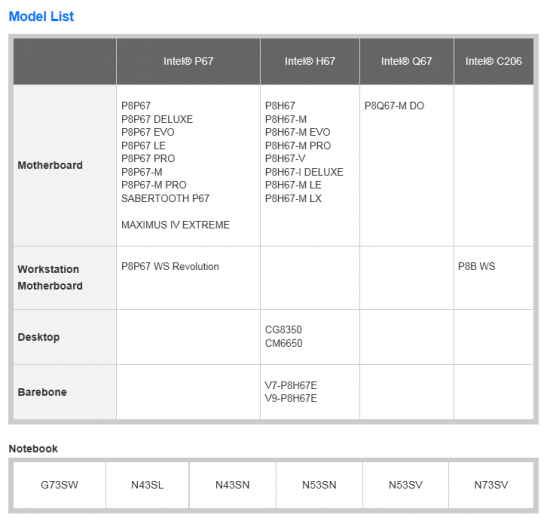Select the Barebone row label
The image size is (550, 527).
click(42, 392)
